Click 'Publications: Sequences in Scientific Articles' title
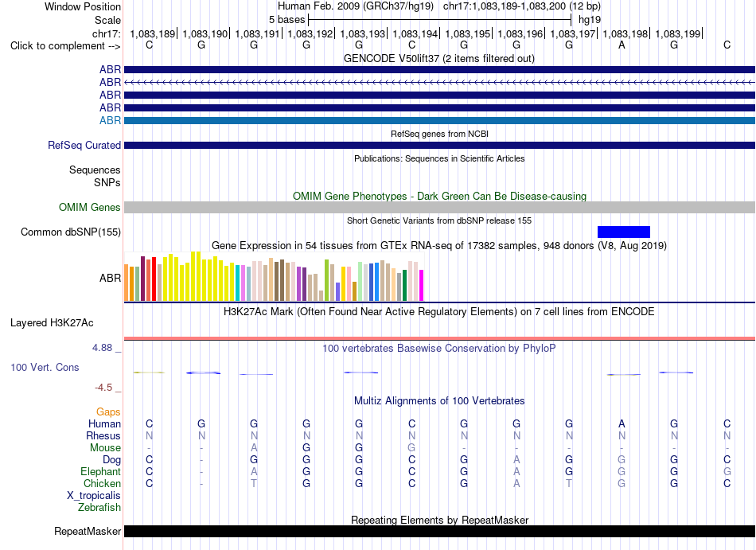Viewport: 756px width, 550px height. click(x=439, y=158)
